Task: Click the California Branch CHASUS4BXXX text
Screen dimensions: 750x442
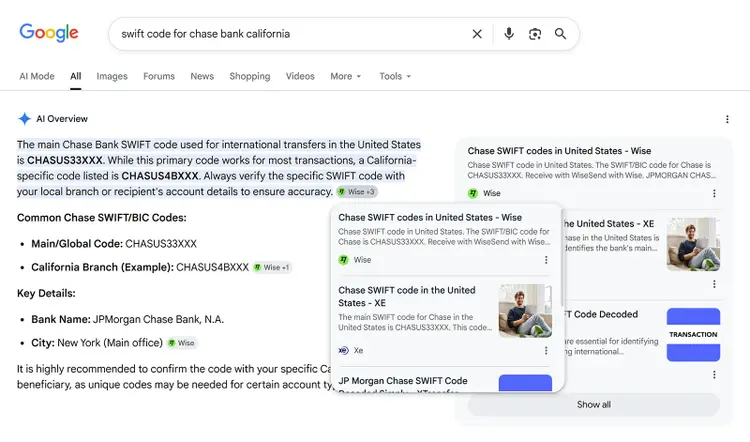Action: point(212,267)
